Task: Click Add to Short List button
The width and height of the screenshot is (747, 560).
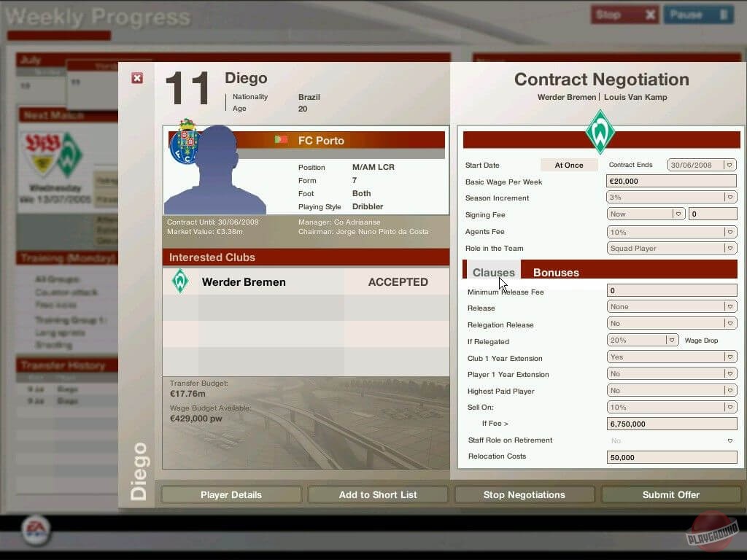Action: coord(378,494)
